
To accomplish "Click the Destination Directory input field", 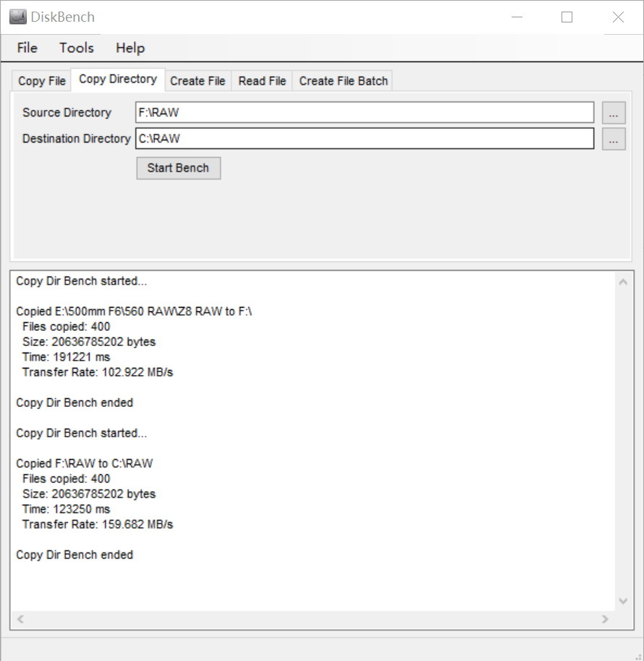I will tap(365, 139).
